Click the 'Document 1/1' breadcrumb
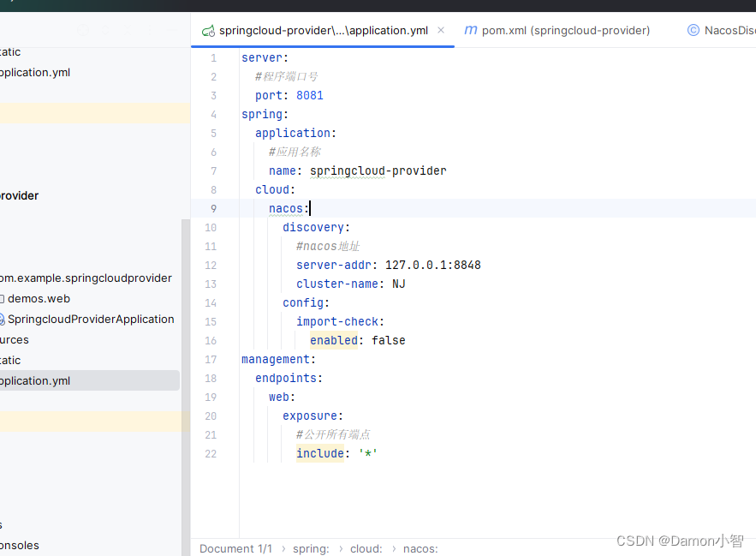This screenshot has width=756, height=556. [235, 549]
